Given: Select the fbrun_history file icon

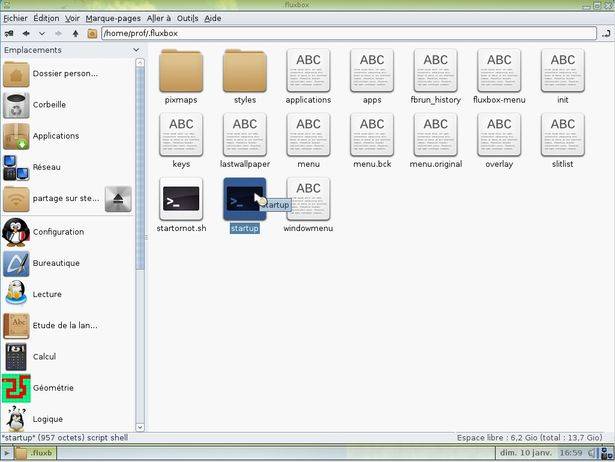Looking at the screenshot, I should 435,71.
